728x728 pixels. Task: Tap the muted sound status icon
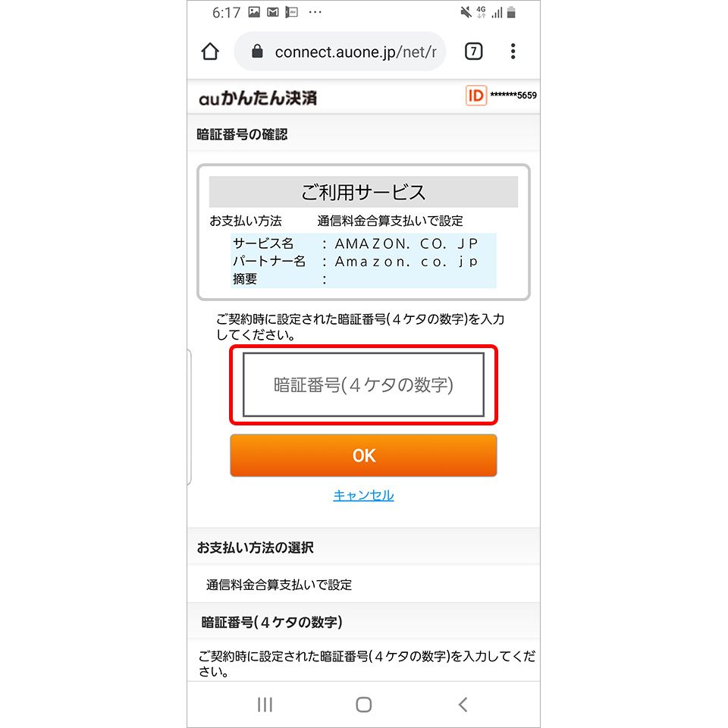466,12
